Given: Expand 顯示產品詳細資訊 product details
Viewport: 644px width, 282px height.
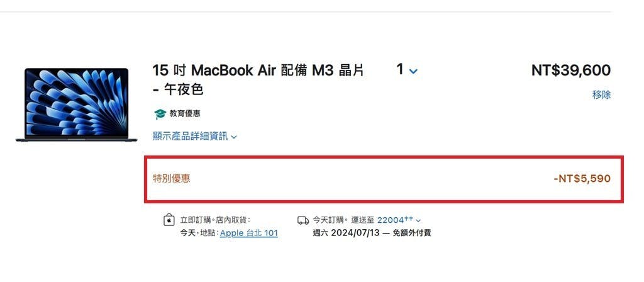Looking at the screenshot, I should point(195,136).
